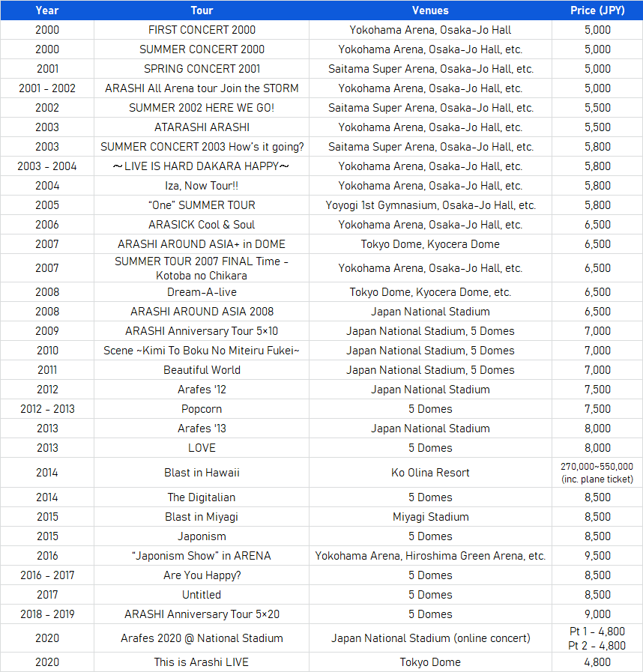Select the 9,000 price cell
Image resolution: width=643 pixels, height=672 pixels.
click(597, 614)
